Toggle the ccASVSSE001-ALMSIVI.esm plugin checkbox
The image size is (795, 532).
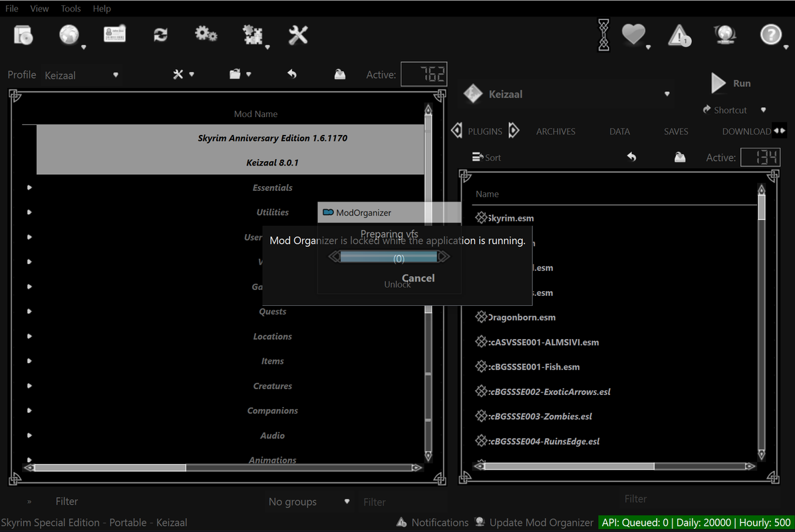tap(481, 342)
